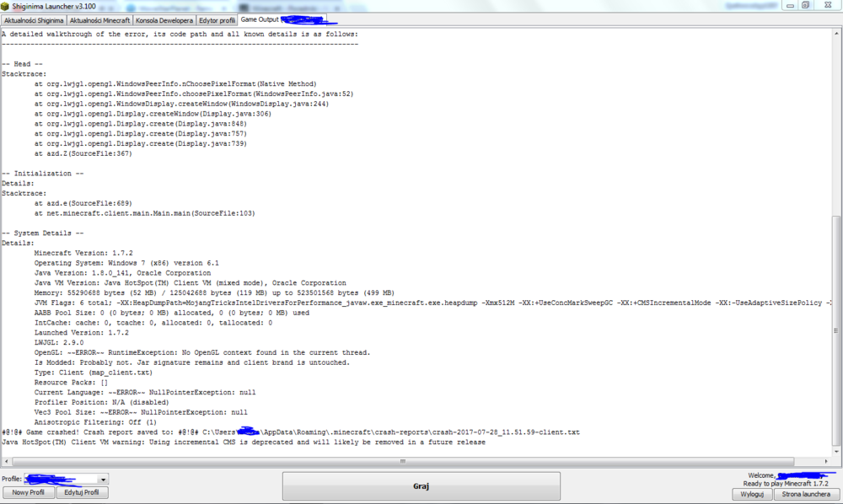This screenshot has width=843, height=504.
Task: Click the 'JVM Flags: 6 total' line
Action: pyautogui.click(x=432, y=303)
